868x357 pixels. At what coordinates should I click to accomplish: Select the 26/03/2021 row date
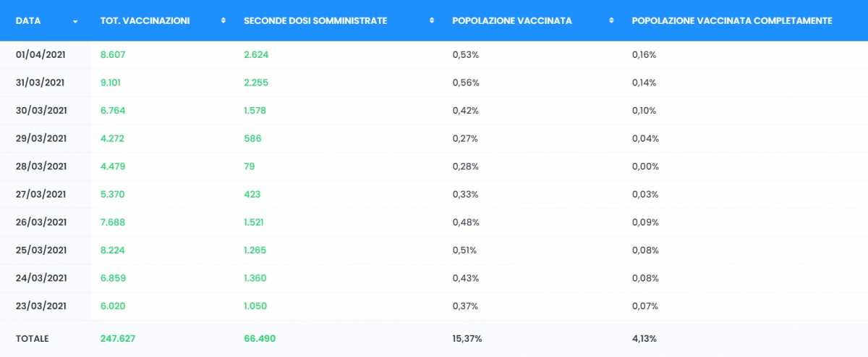(x=41, y=222)
